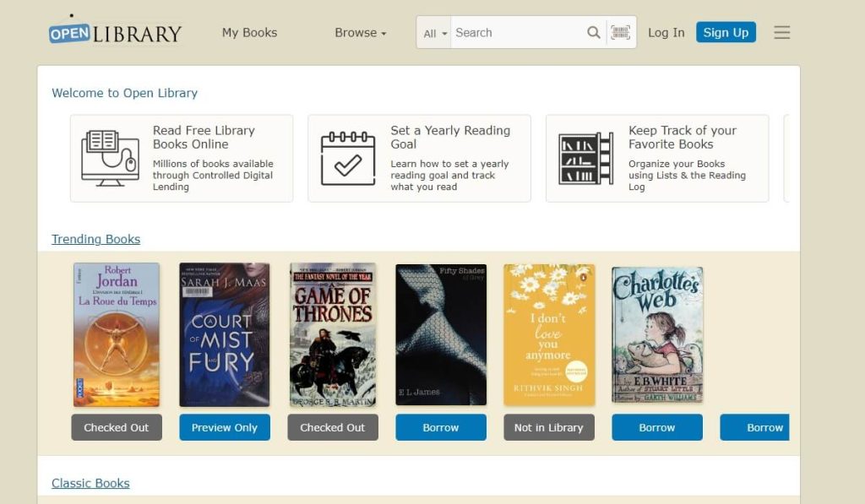This screenshot has width=865, height=504.
Task: Click the Open Library logo
Action: pyautogui.click(x=114, y=32)
